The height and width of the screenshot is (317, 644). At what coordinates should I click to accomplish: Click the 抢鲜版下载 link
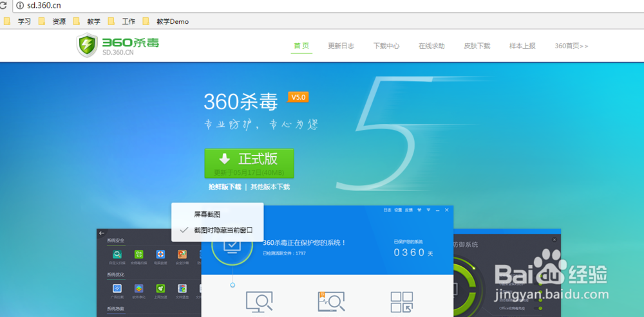225,187
